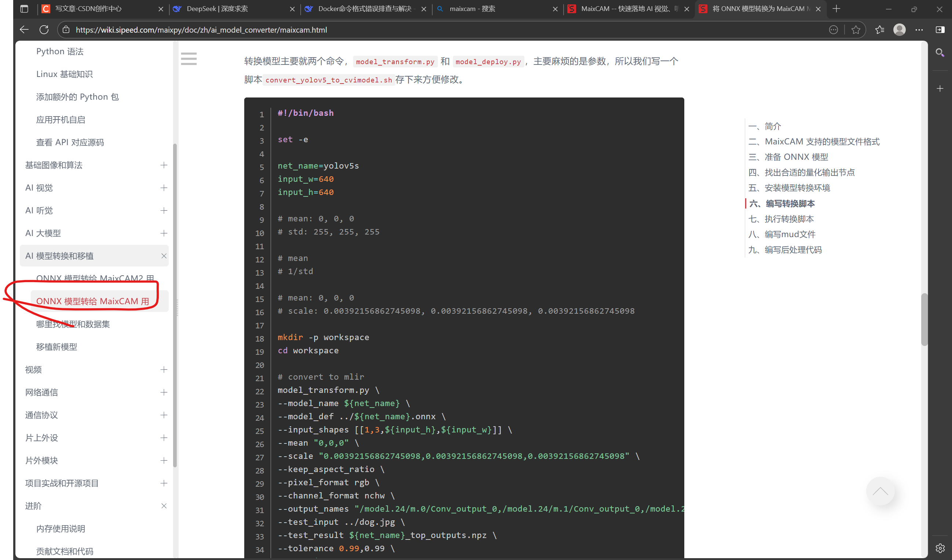Open 移植新模型 sidebar page
Viewport: 952px width, 560px height.
(x=57, y=347)
